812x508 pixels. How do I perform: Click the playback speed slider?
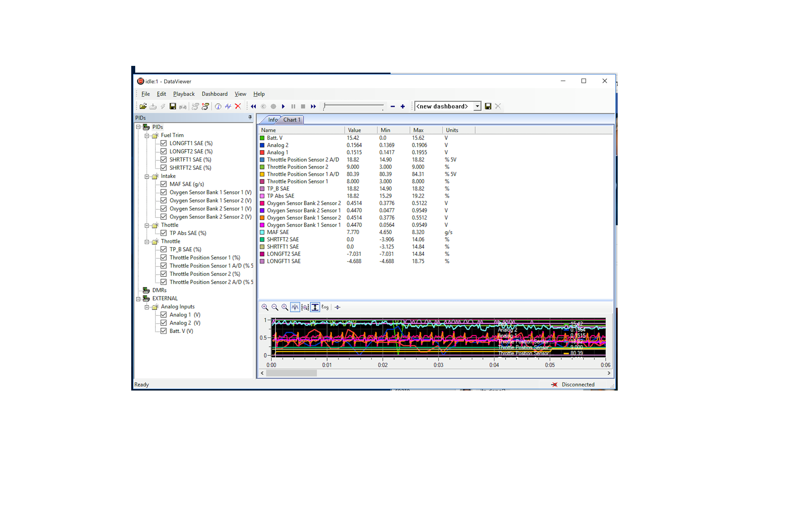click(353, 106)
